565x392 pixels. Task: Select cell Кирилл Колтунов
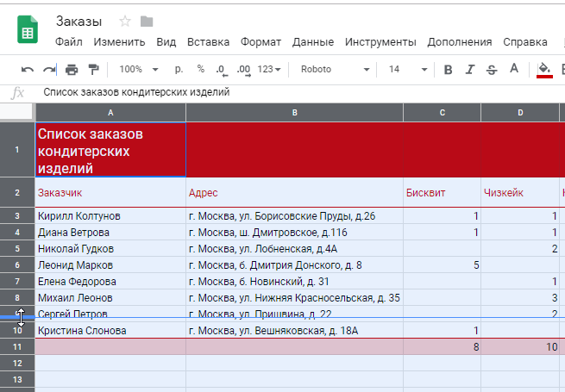coord(110,216)
